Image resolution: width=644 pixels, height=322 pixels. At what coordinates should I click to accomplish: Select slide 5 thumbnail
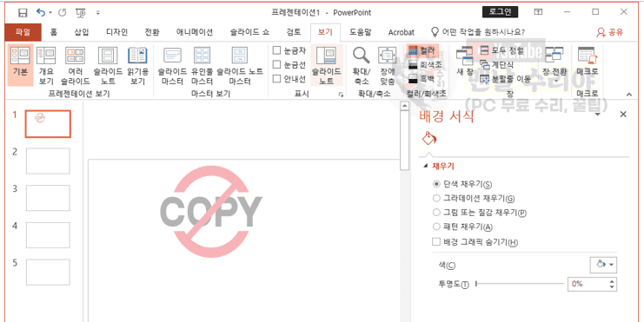(48, 273)
